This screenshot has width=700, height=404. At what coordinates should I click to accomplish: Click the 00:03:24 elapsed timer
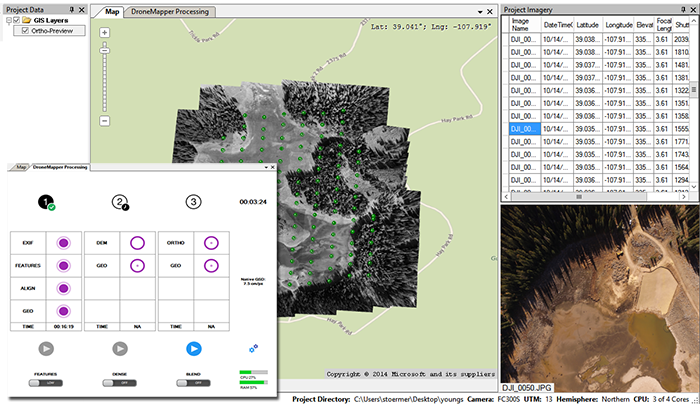pos(253,202)
